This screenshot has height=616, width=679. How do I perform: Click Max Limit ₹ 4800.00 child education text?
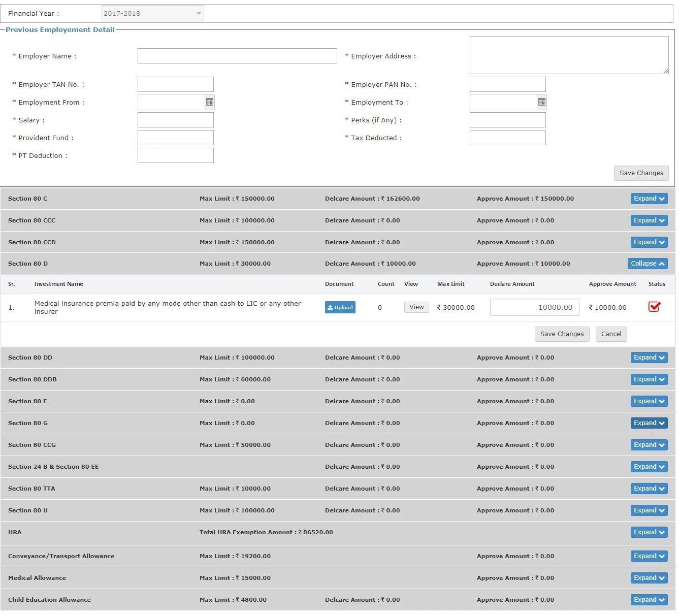233,600
